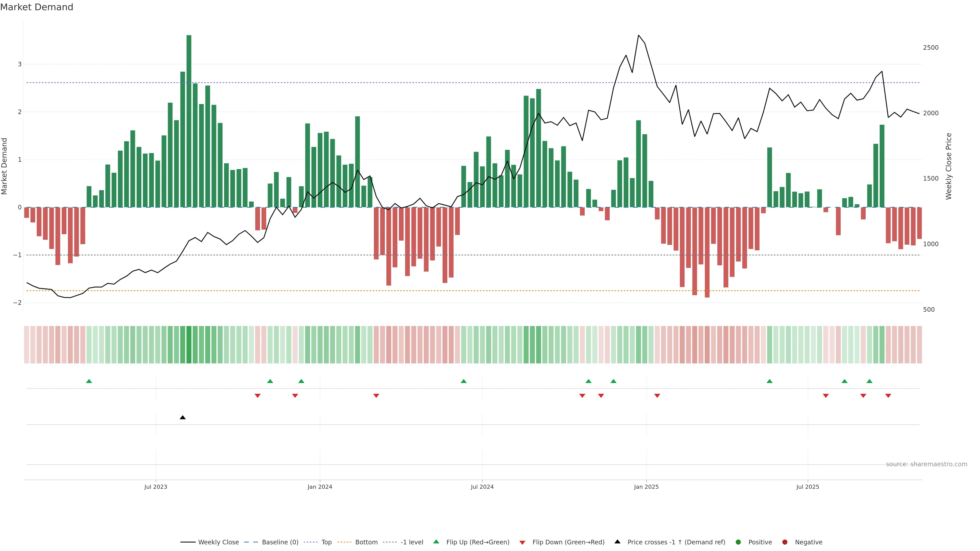Click the Positive legend green dot
Image resolution: width=980 pixels, height=551 pixels.
click(738, 542)
